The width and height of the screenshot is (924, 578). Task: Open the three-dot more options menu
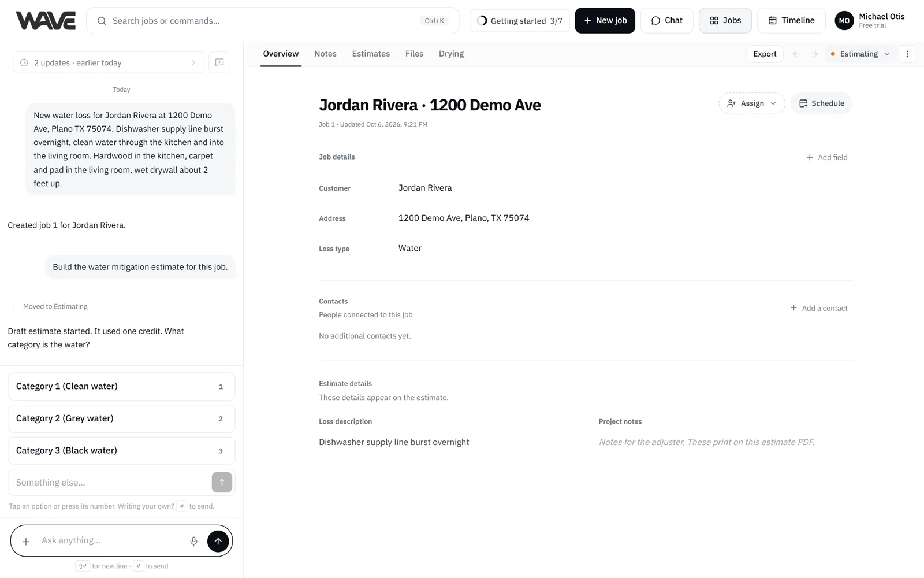[x=907, y=54]
